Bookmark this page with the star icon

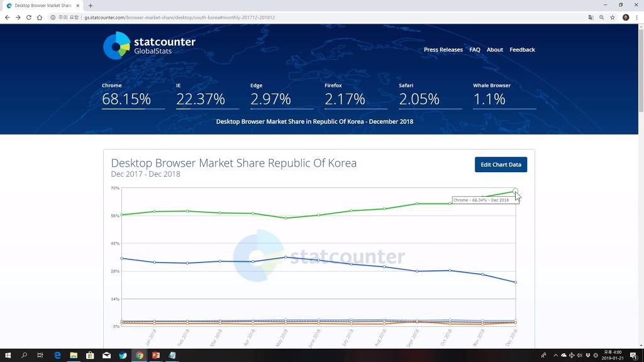coord(612,18)
